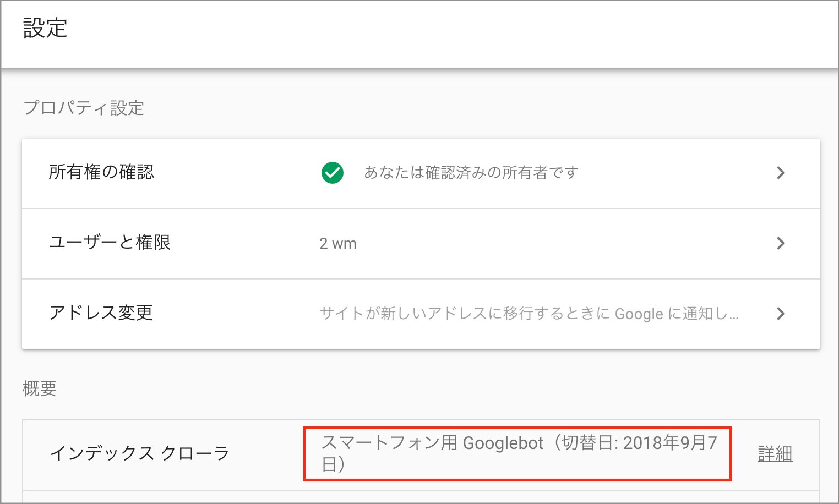Click the スマートフォン用 Googlebot crawler text
Screen dimensions: 839x504
(x=432, y=443)
